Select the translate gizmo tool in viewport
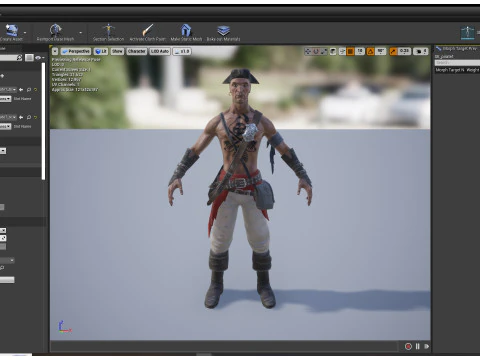 (308, 51)
